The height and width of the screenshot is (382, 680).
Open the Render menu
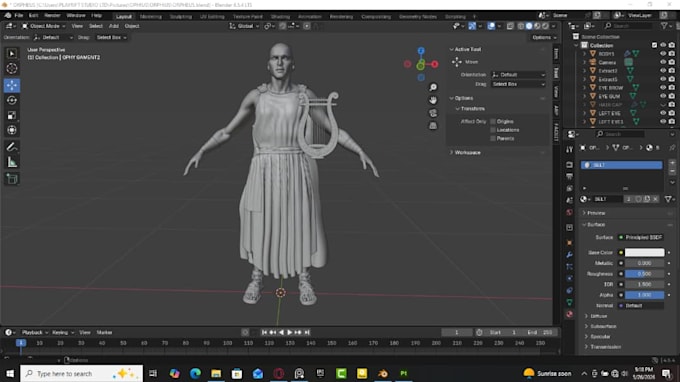tap(52, 16)
